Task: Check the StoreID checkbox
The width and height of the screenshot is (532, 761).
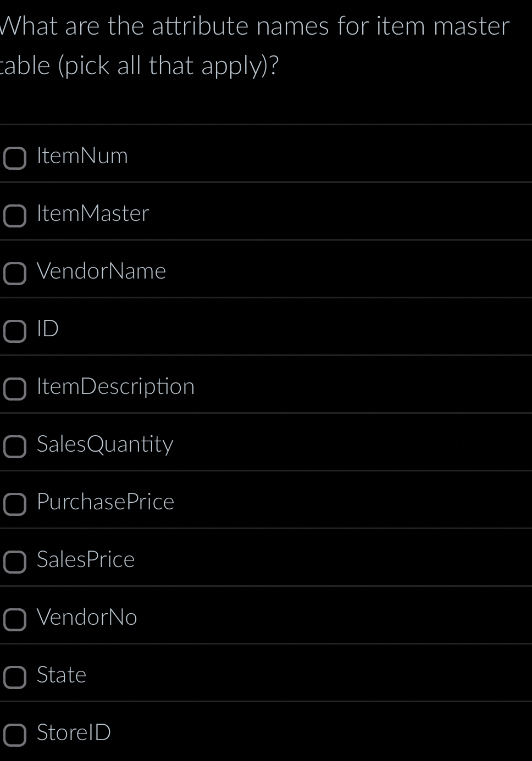Action: tap(15, 735)
